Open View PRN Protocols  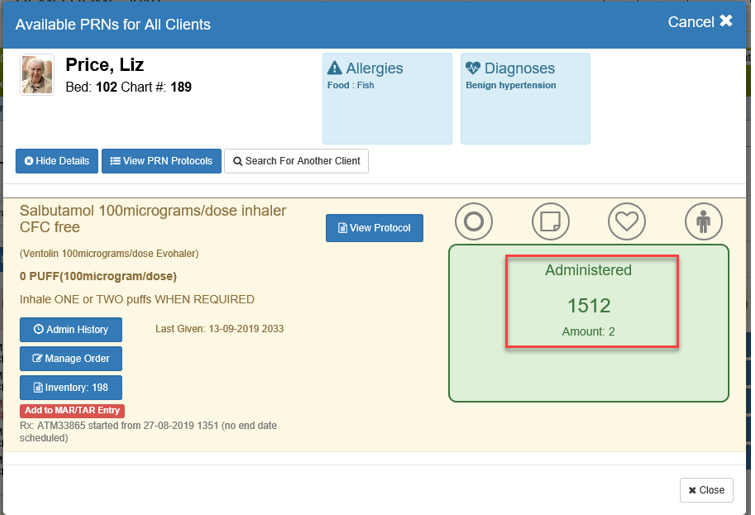click(x=161, y=161)
